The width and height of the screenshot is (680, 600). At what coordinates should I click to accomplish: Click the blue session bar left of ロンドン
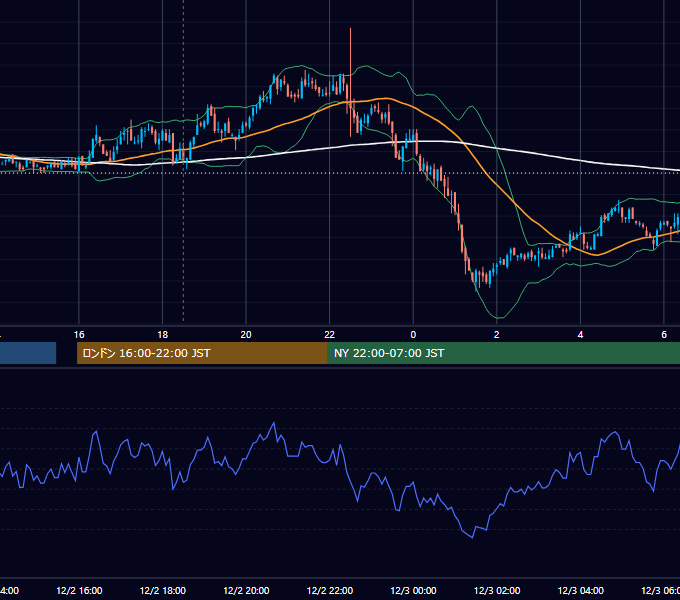tap(28, 353)
